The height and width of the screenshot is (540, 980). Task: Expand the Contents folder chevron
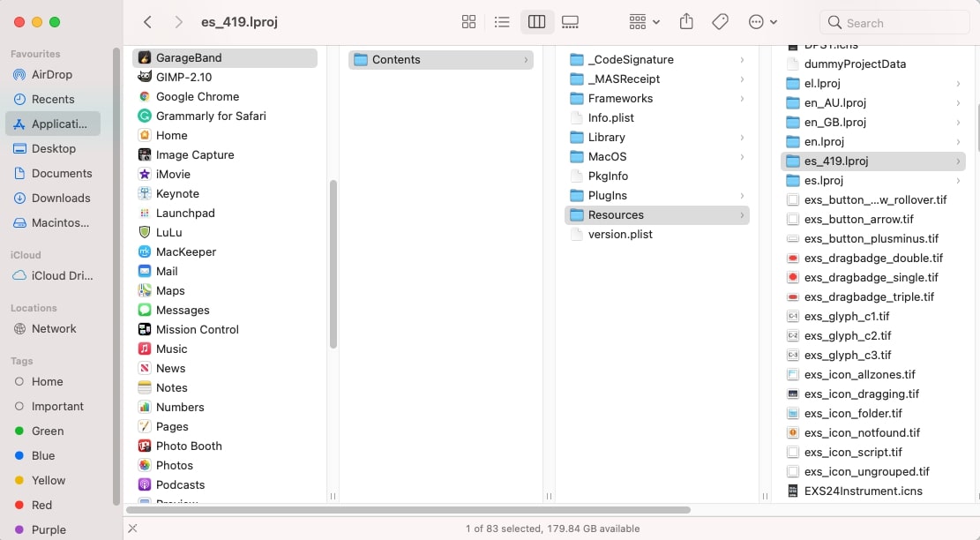[x=526, y=60]
